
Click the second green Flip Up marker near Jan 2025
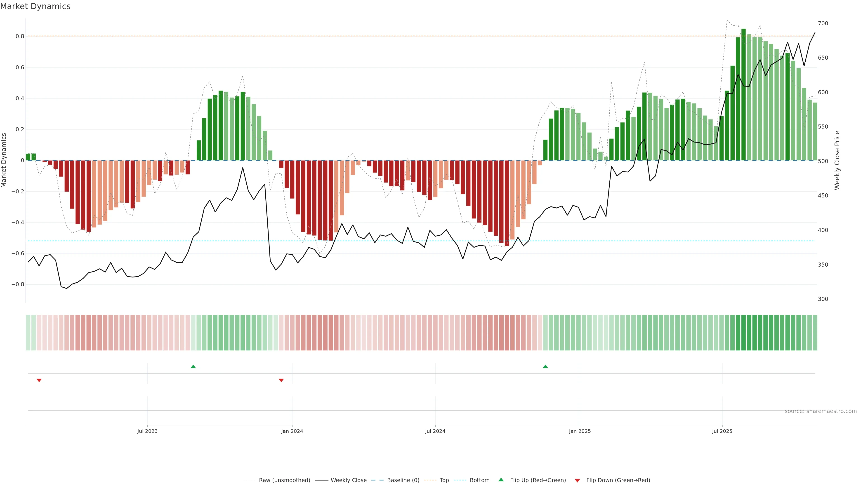[x=545, y=366]
